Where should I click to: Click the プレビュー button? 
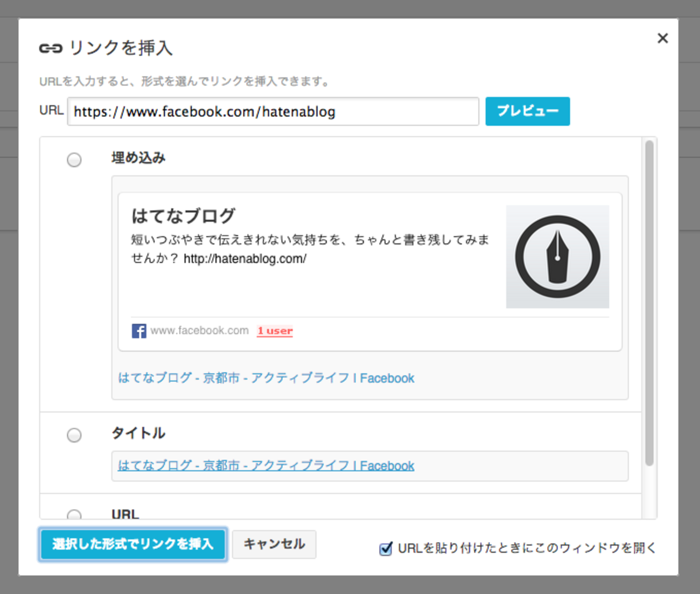pos(527,111)
